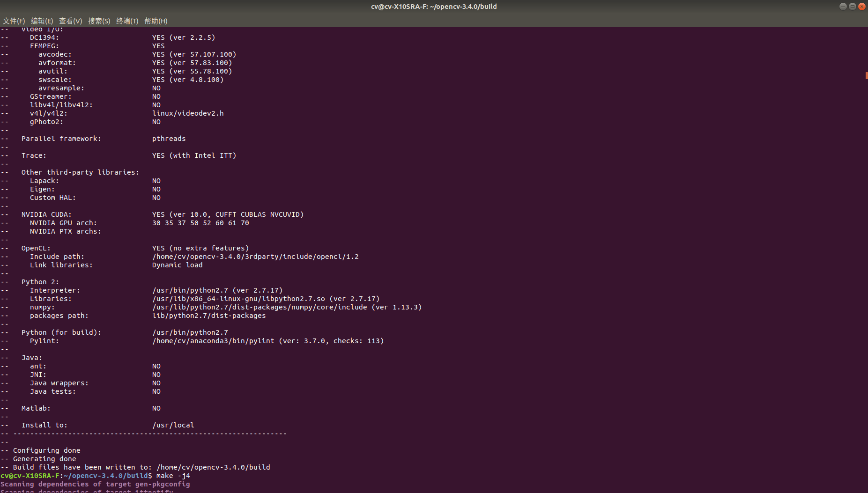Click the 'Lapack:' label
This screenshot has height=493, width=868.
point(45,181)
